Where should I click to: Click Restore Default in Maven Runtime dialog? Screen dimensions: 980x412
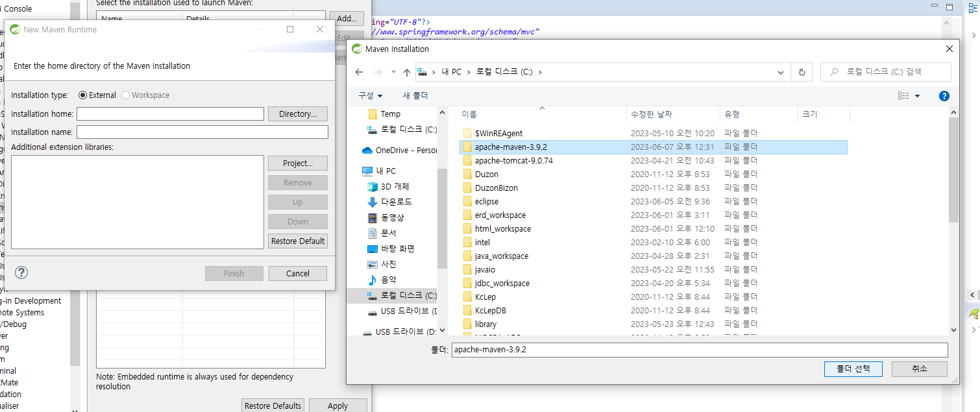coord(298,241)
